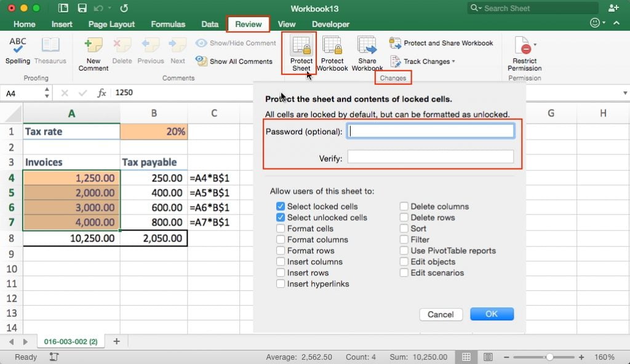Check the Sort option
Viewport: 630px width, 364px height.
click(x=404, y=228)
